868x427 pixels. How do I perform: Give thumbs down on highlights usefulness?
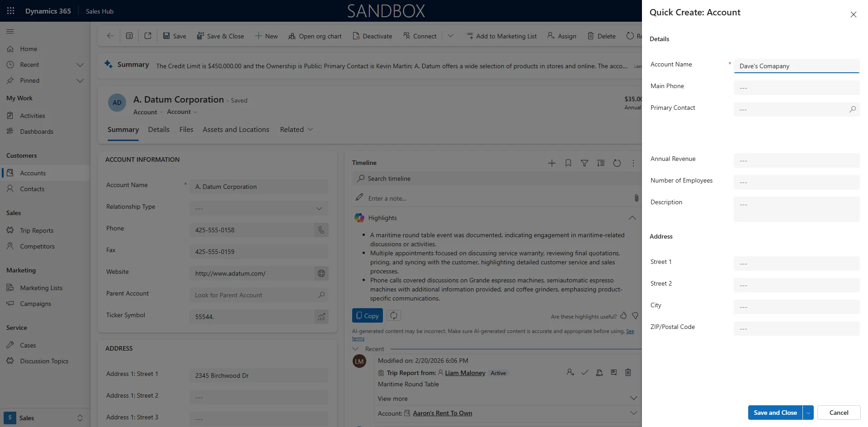pos(635,316)
